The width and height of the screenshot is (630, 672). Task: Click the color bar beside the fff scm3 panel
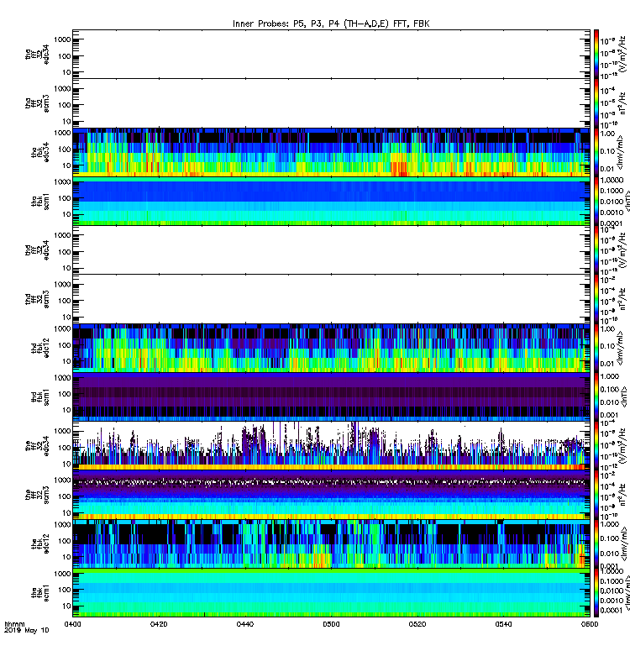pos(596,495)
